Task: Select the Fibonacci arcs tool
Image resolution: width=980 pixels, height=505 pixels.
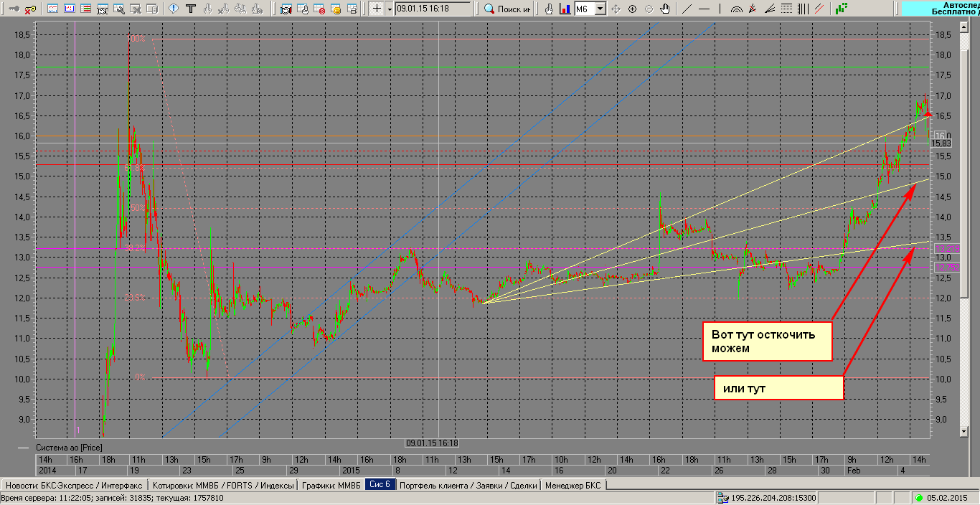Action: (737, 9)
